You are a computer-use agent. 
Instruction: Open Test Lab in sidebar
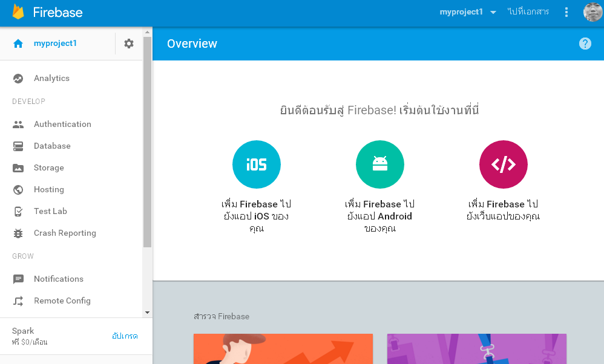[50, 211]
